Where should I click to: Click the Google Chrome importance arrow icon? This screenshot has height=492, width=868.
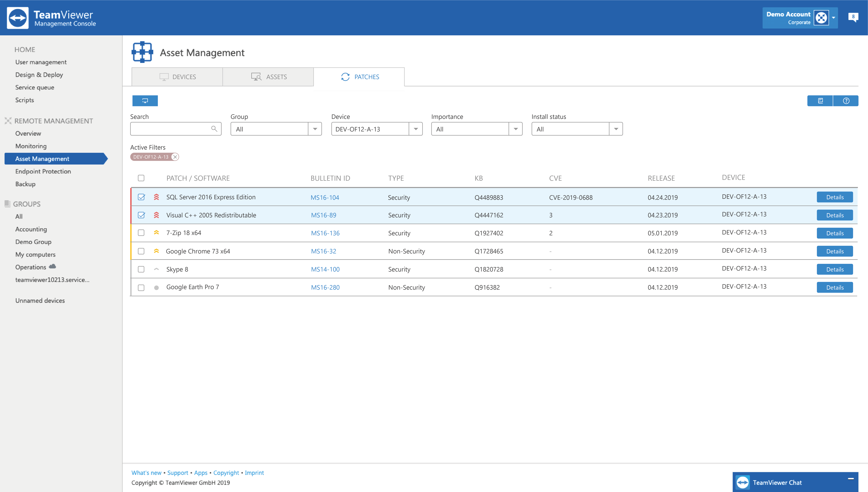(156, 251)
